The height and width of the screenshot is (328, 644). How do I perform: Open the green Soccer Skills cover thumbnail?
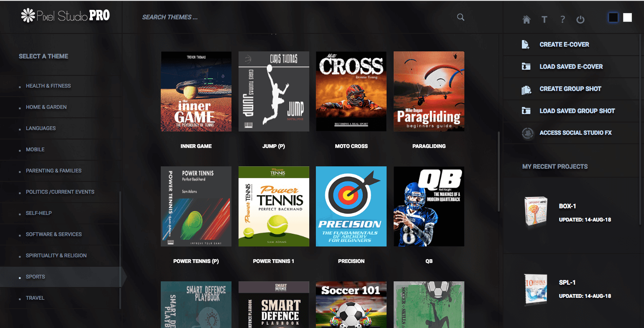point(429,304)
